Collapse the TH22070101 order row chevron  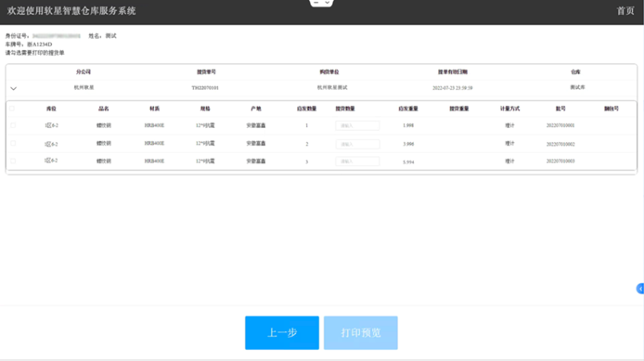[x=14, y=88]
